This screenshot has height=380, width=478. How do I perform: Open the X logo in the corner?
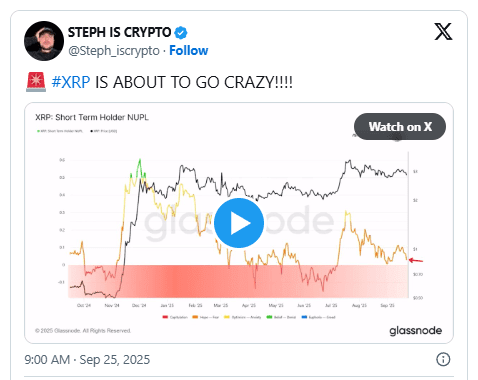tap(443, 32)
